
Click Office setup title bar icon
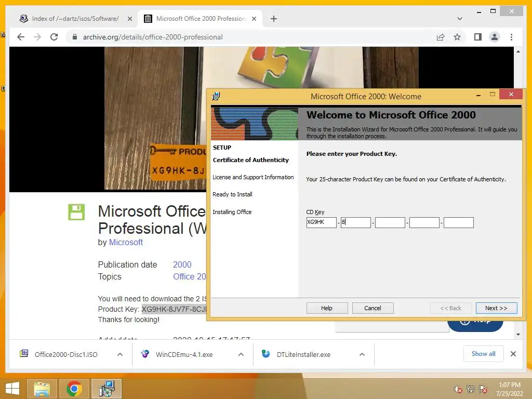tap(216, 96)
